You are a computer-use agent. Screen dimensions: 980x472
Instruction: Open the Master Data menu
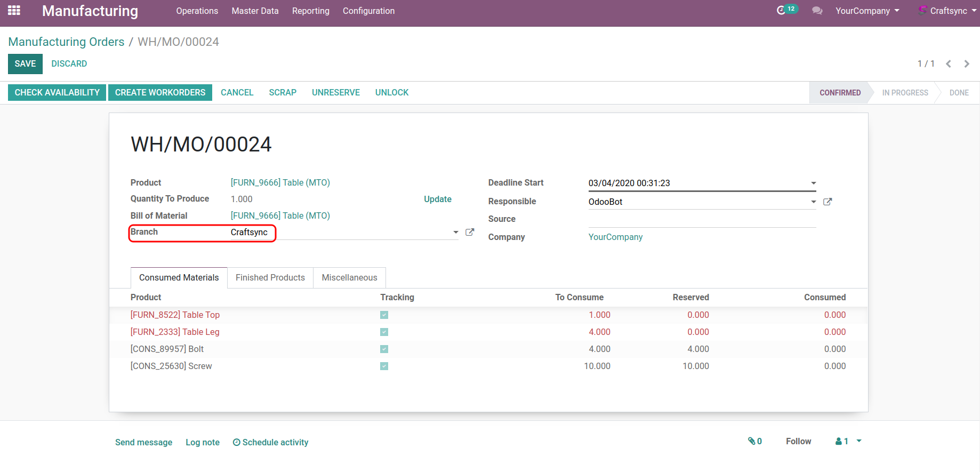(255, 11)
